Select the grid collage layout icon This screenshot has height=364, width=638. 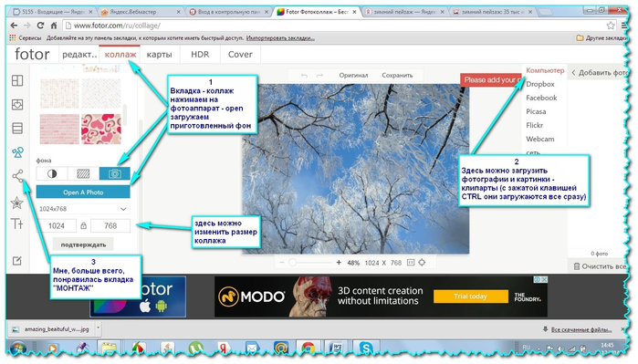[17, 80]
